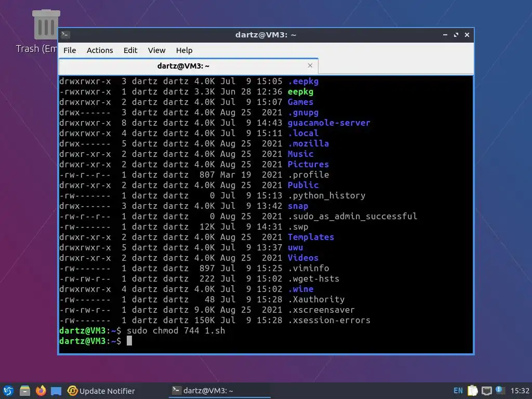Close the terminal window

tap(467, 35)
